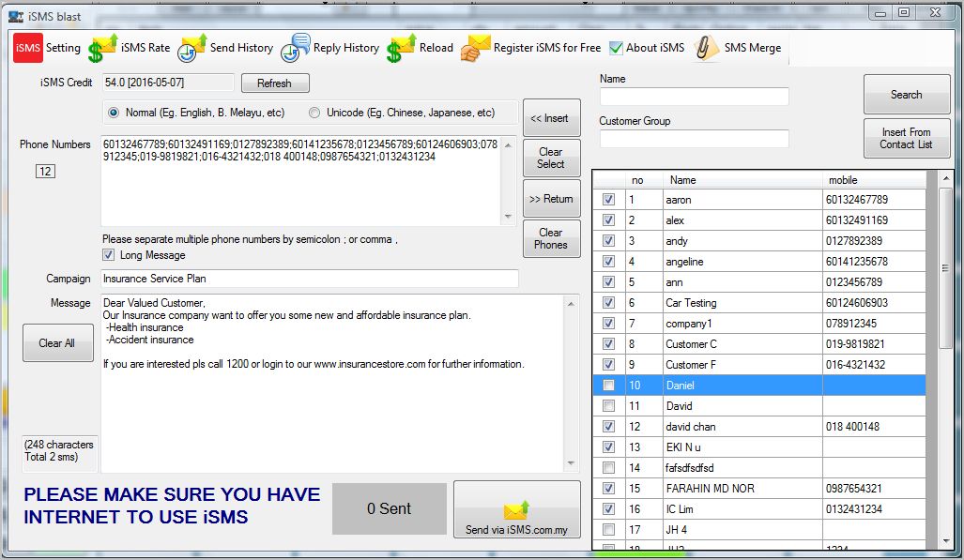The image size is (964, 560).
Task: Click Send via iSMS.com.my button
Action: (x=517, y=509)
